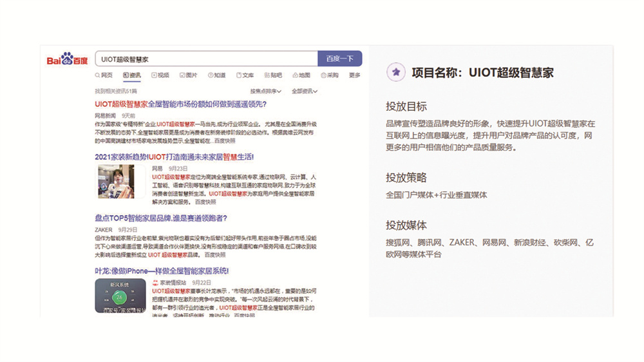This screenshot has width=644, height=362.
Task: Go to the 知道 tab
Action: pyautogui.click(x=216, y=75)
